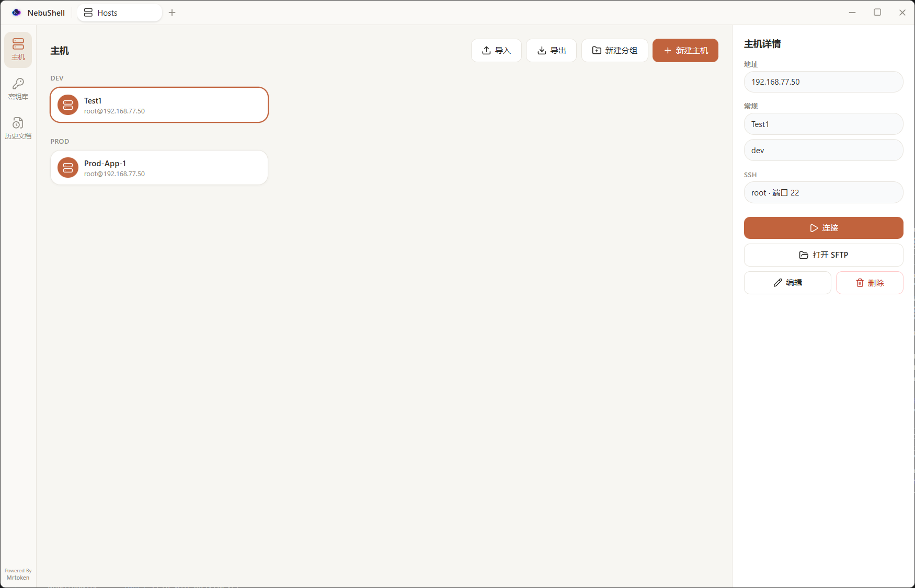Click the 导入 import button
915x588 pixels.
[496, 50]
